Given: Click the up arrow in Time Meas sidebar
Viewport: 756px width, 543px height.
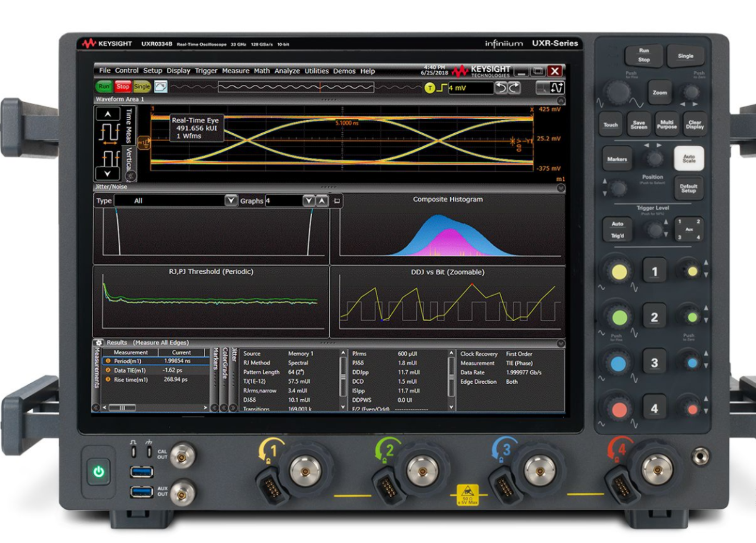Looking at the screenshot, I should click(x=108, y=114).
